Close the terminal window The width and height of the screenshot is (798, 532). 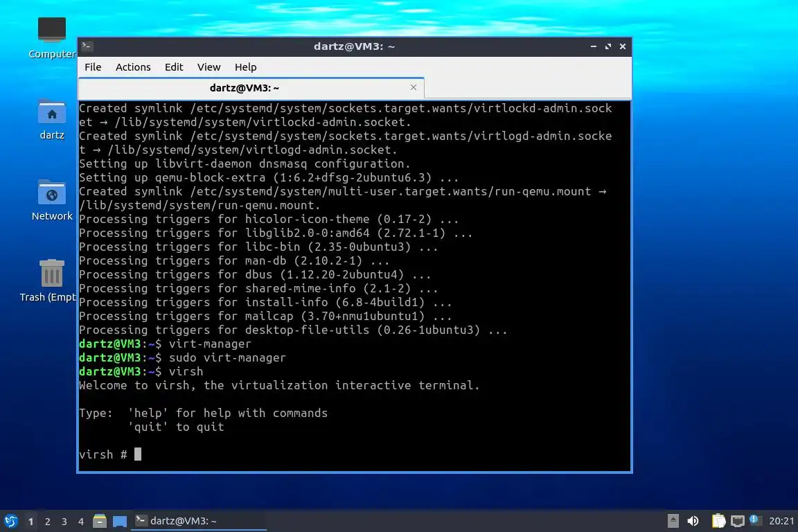tap(623, 46)
